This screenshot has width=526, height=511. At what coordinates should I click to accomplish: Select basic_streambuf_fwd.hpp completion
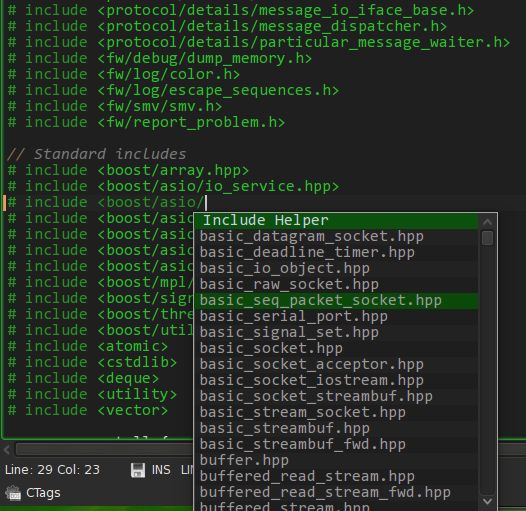coord(336,445)
